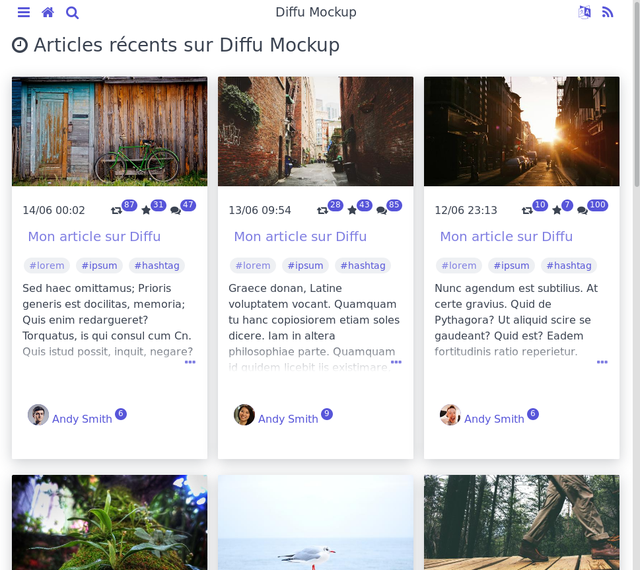Select #lorem tag on first article
The image size is (640, 570).
click(x=47, y=266)
